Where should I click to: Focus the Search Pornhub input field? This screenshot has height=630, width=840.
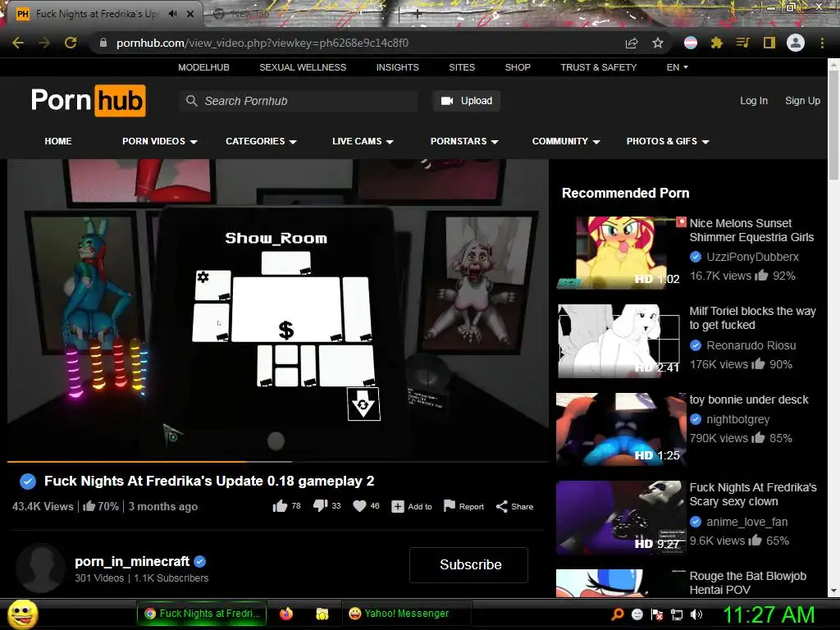pyautogui.click(x=299, y=101)
